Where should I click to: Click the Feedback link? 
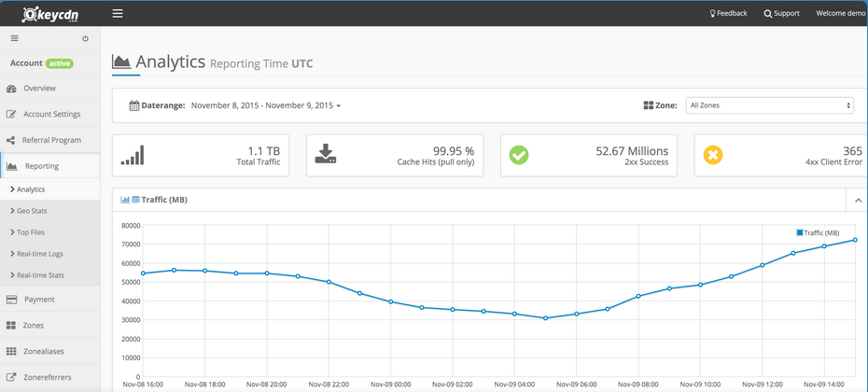tap(728, 14)
